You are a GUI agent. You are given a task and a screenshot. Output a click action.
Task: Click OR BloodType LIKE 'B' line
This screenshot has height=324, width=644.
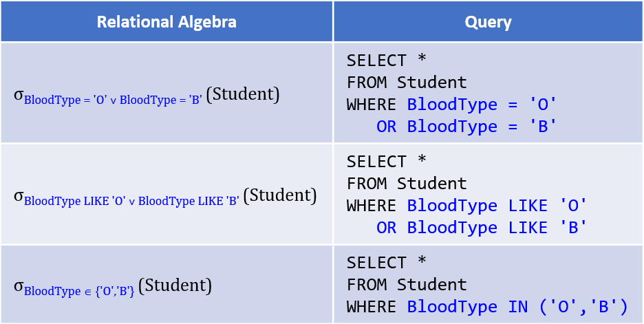click(x=482, y=228)
